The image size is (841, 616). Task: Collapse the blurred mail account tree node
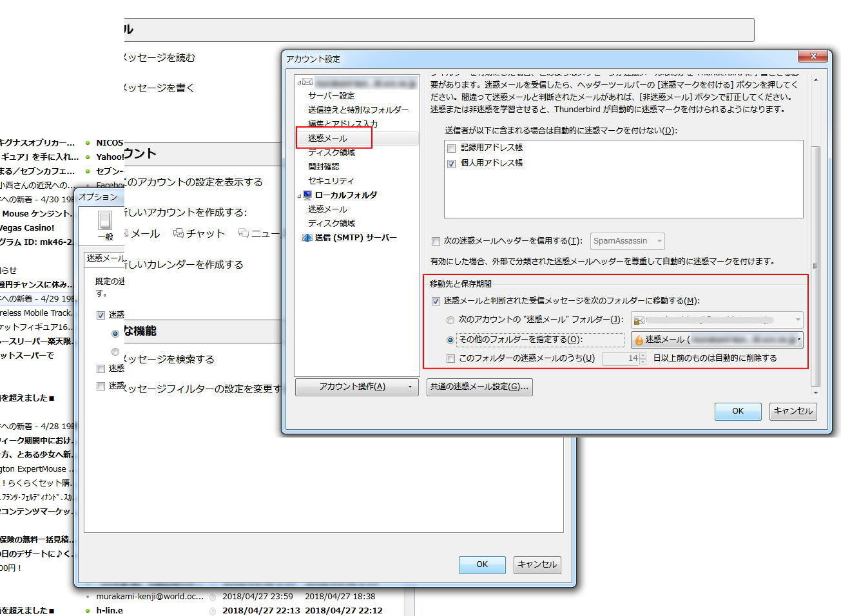(299, 82)
